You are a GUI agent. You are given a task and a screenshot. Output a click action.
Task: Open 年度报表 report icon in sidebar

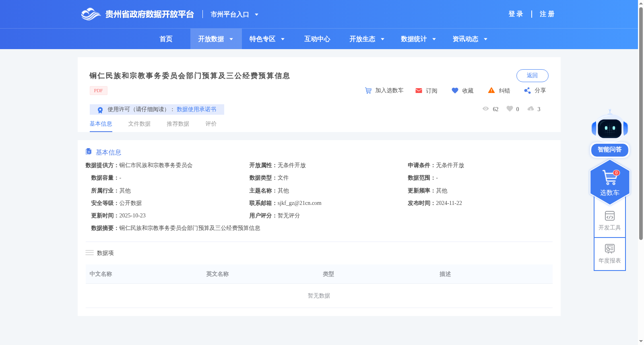(x=610, y=249)
